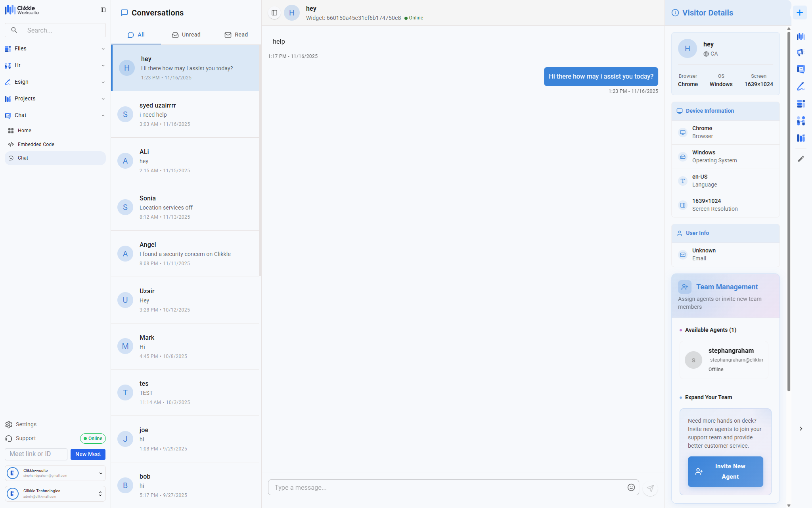Switch to the Read conversations tab
Viewport: 812px width, 508px height.
point(236,35)
